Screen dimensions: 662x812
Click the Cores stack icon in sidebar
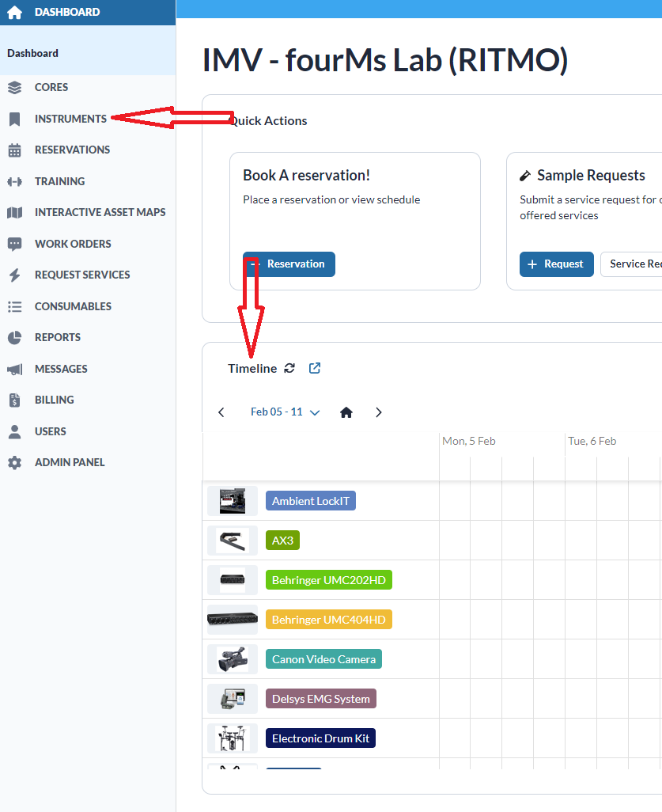14,88
